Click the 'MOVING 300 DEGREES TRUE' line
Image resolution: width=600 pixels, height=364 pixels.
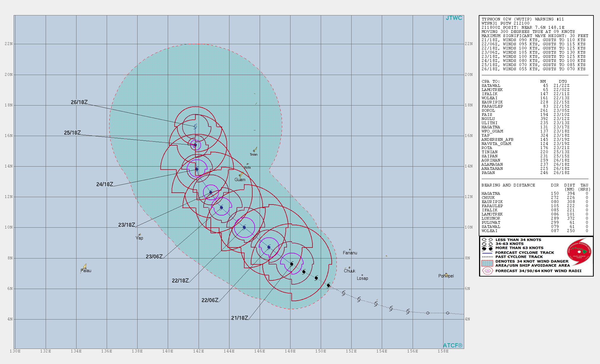[x=528, y=32]
